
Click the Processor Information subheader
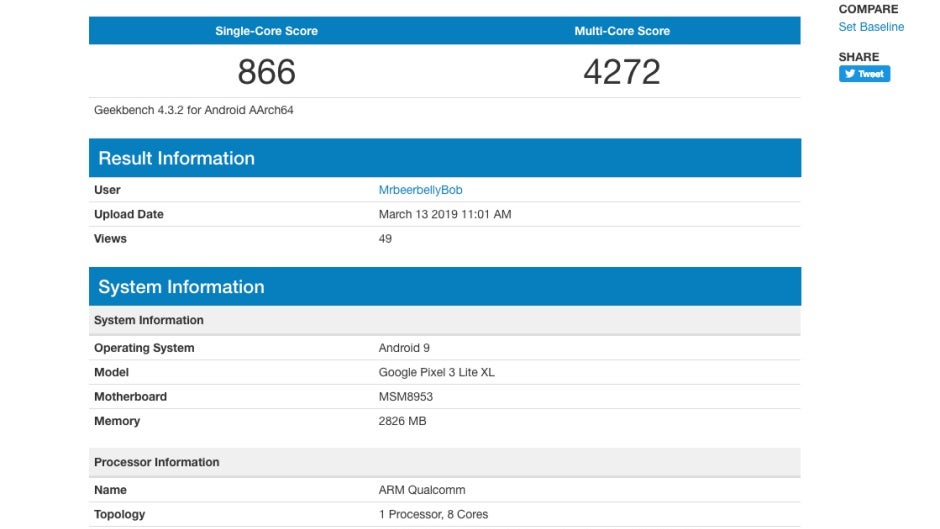[445, 462]
